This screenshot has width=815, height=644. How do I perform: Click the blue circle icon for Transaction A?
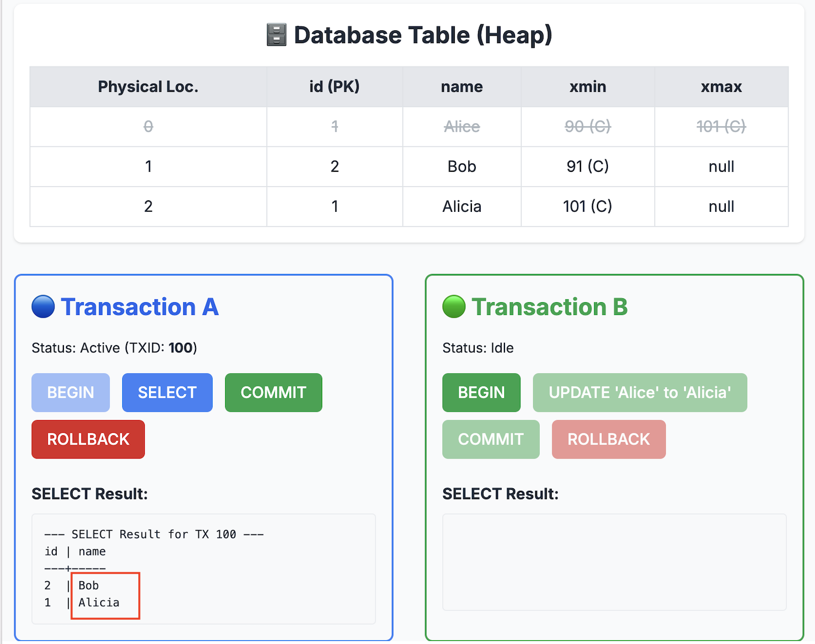tap(43, 307)
